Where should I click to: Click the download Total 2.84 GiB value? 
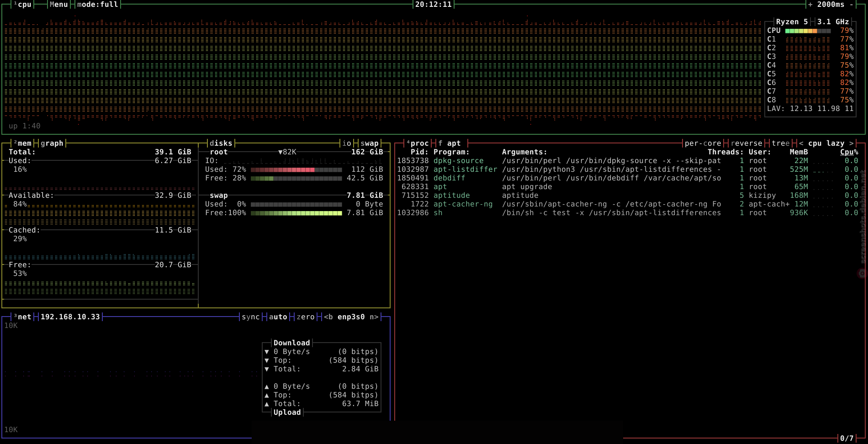(360, 369)
